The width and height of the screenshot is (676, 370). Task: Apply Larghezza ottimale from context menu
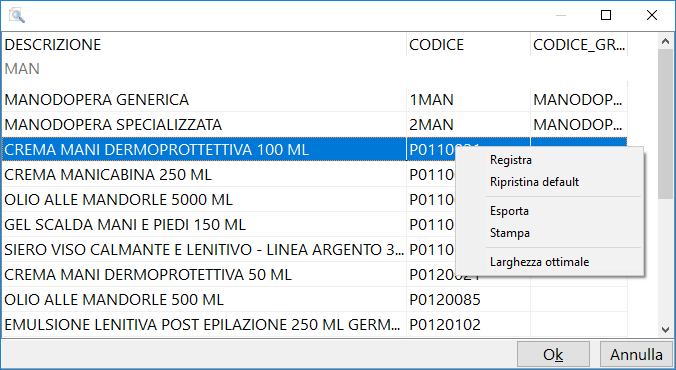[539, 262]
